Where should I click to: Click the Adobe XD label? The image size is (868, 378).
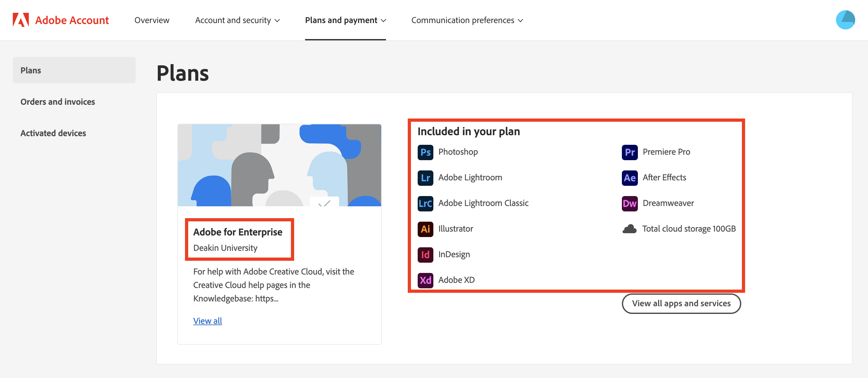(456, 280)
